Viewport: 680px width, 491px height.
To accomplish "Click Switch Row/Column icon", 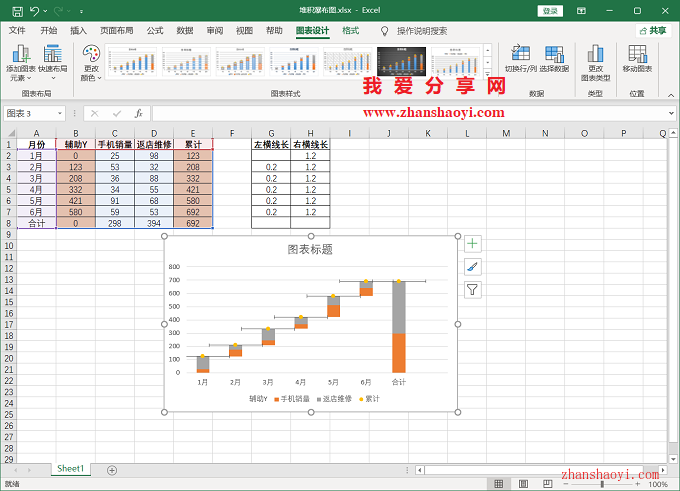I will tap(521, 59).
